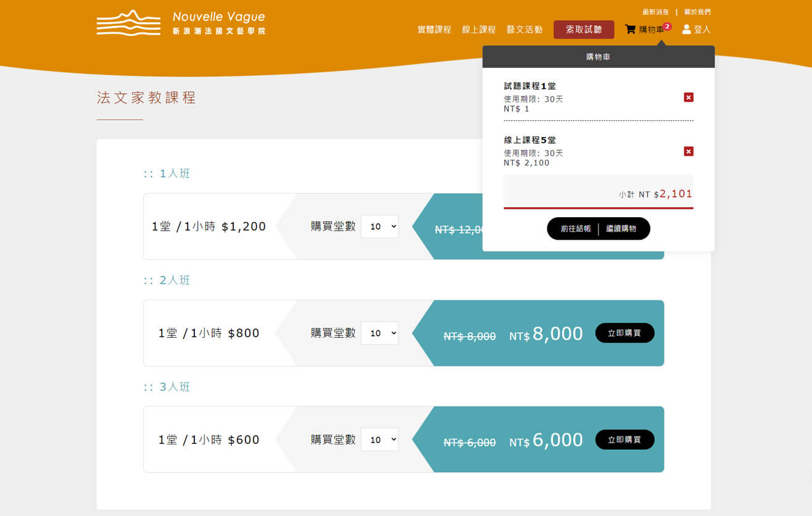Screen dimensions: 812x516
Task: Delete 線上課程5堂 using its red X
Action: (x=689, y=151)
